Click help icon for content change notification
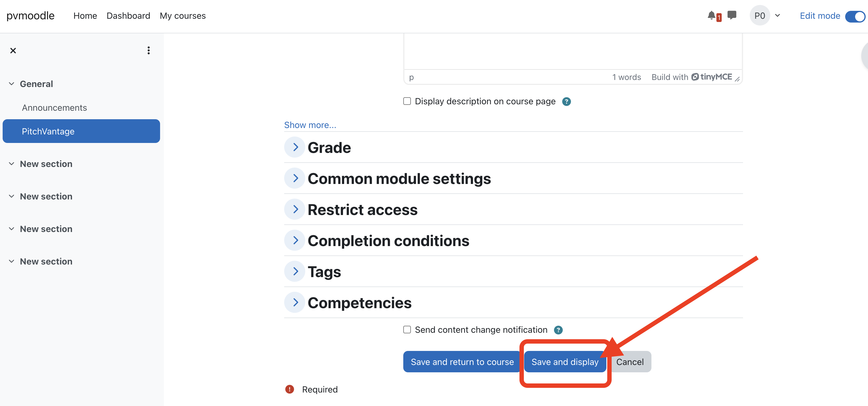The image size is (868, 406). pos(558,330)
